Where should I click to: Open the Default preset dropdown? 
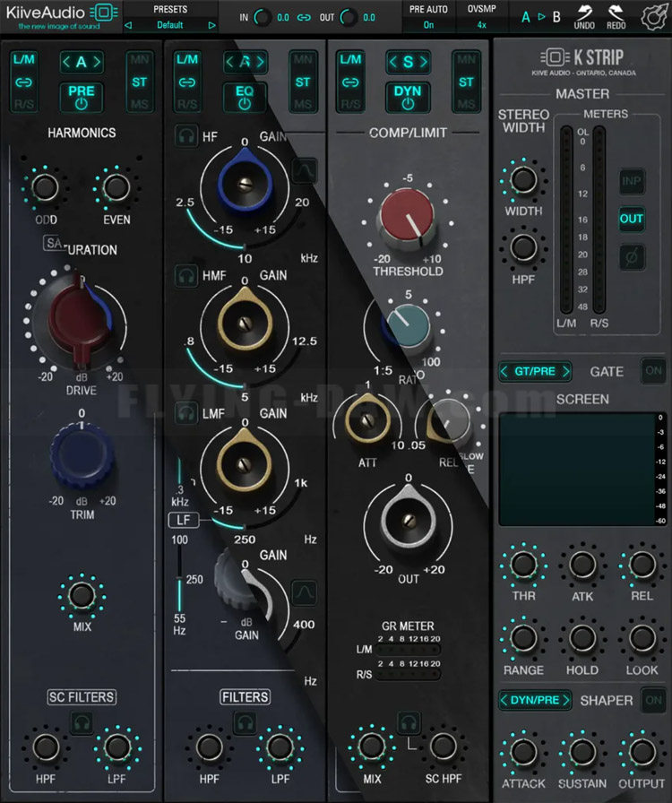(169, 24)
